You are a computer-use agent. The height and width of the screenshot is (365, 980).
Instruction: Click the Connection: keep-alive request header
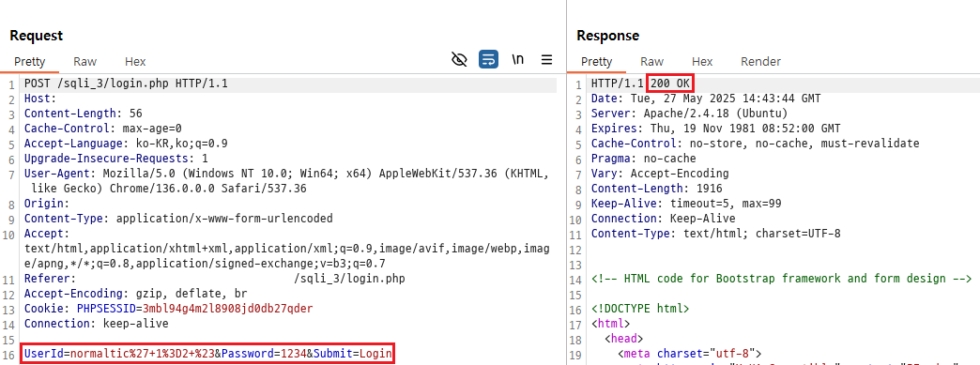(97, 324)
